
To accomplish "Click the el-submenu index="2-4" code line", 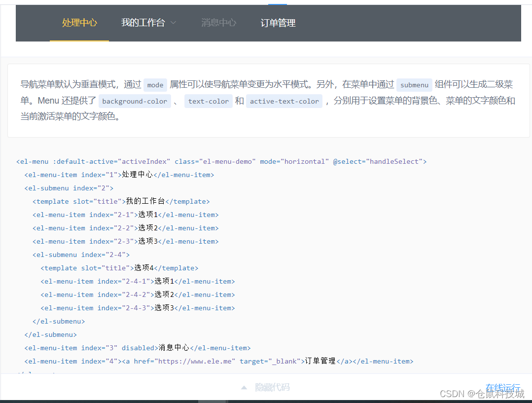I will pos(81,255).
